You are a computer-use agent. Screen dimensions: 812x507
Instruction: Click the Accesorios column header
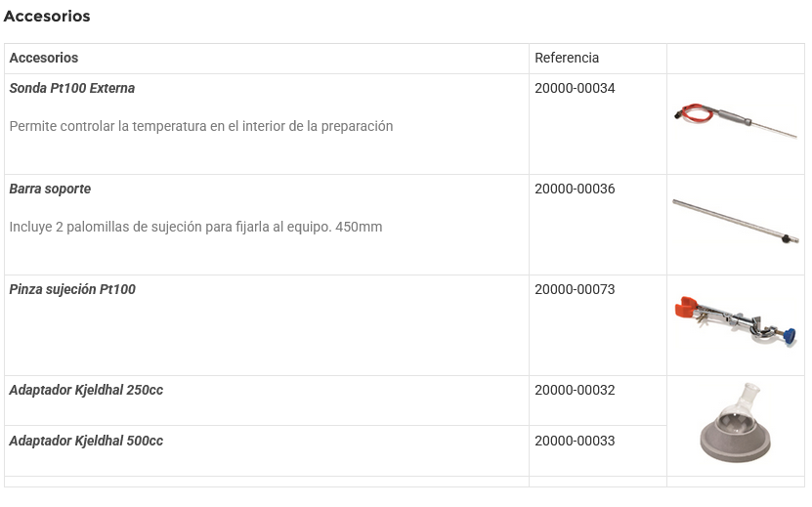(44, 58)
